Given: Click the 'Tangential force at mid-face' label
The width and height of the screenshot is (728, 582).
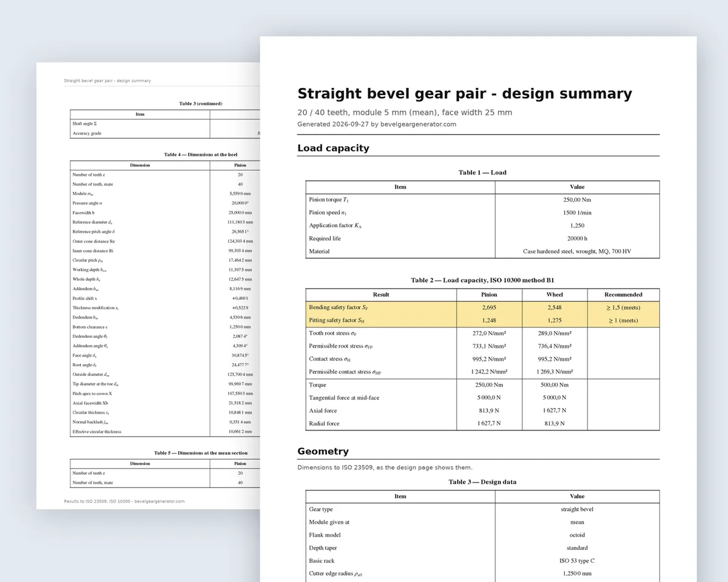Looking at the screenshot, I should [344, 398].
